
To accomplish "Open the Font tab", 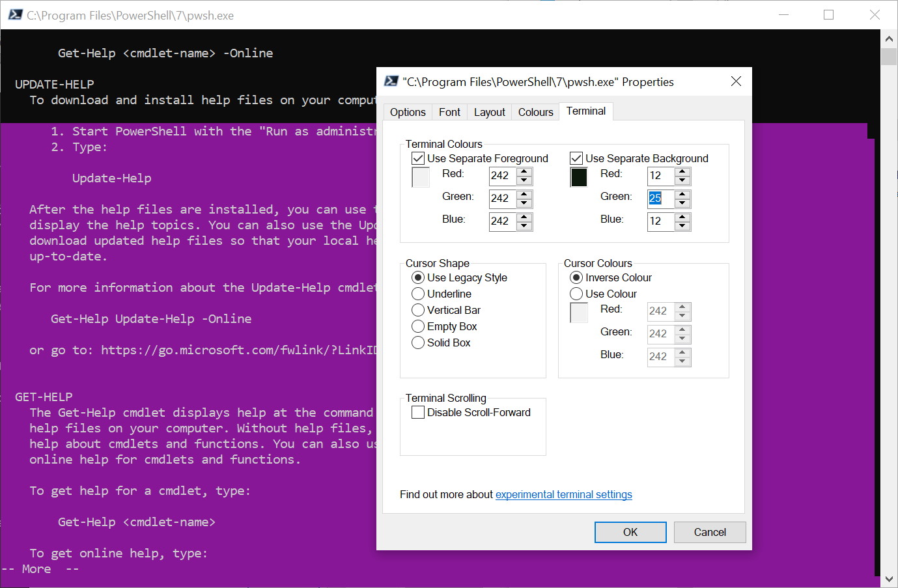I will click(x=449, y=112).
